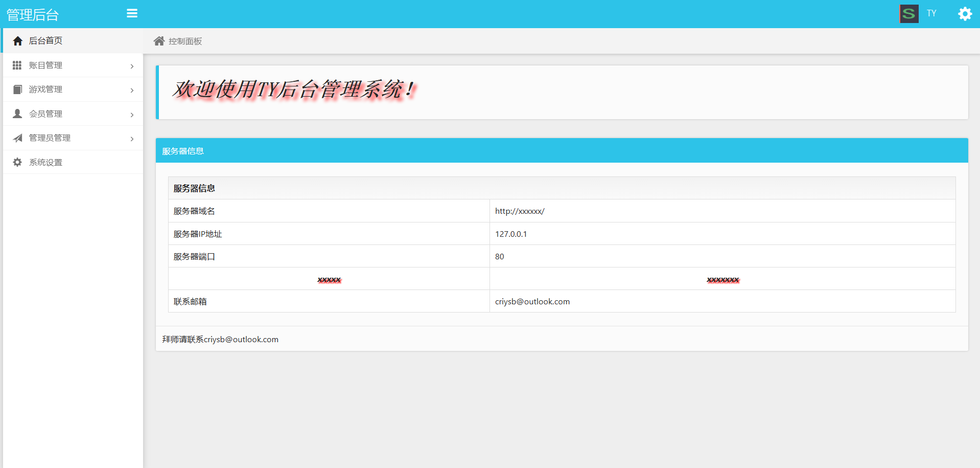This screenshot has width=980, height=468.
Task: Expand the 会员管理 chevron arrow
Action: (x=132, y=115)
